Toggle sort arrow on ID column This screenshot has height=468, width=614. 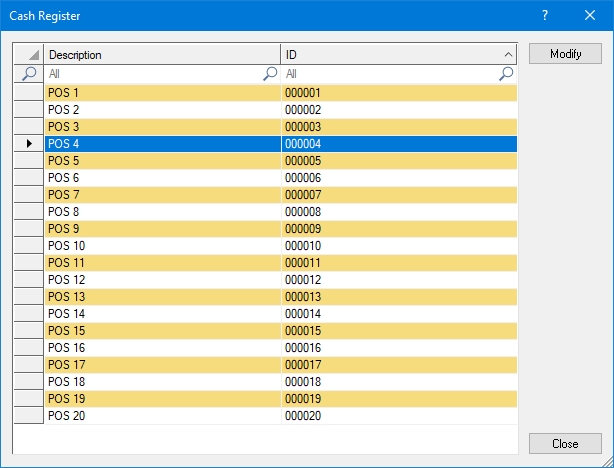(x=508, y=55)
